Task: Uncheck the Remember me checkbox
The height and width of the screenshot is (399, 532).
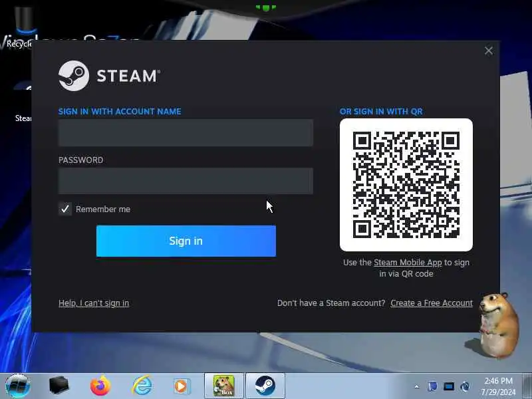Action: (x=65, y=209)
